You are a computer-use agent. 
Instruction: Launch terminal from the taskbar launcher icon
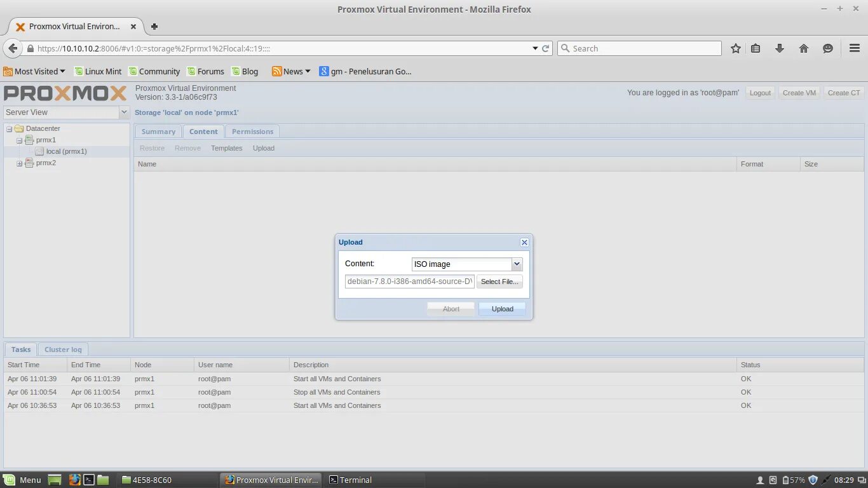(x=90, y=480)
